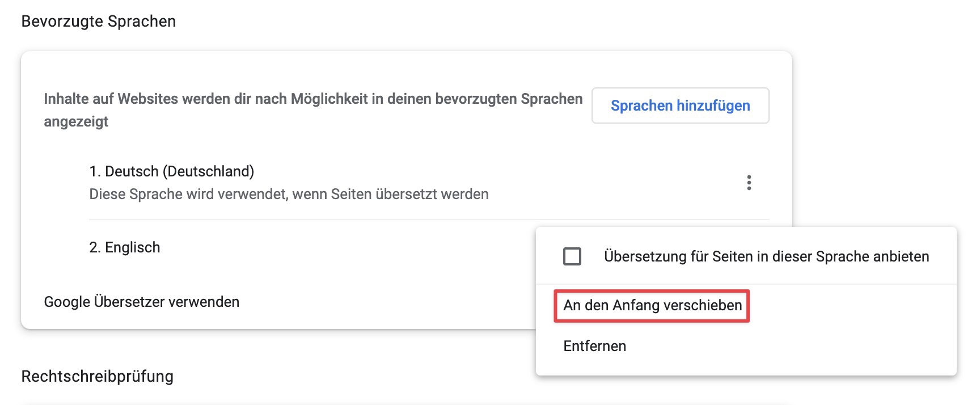Click the list number '1.' before Deutsch
The width and height of the screenshot is (980, 405).
(95, 171)
